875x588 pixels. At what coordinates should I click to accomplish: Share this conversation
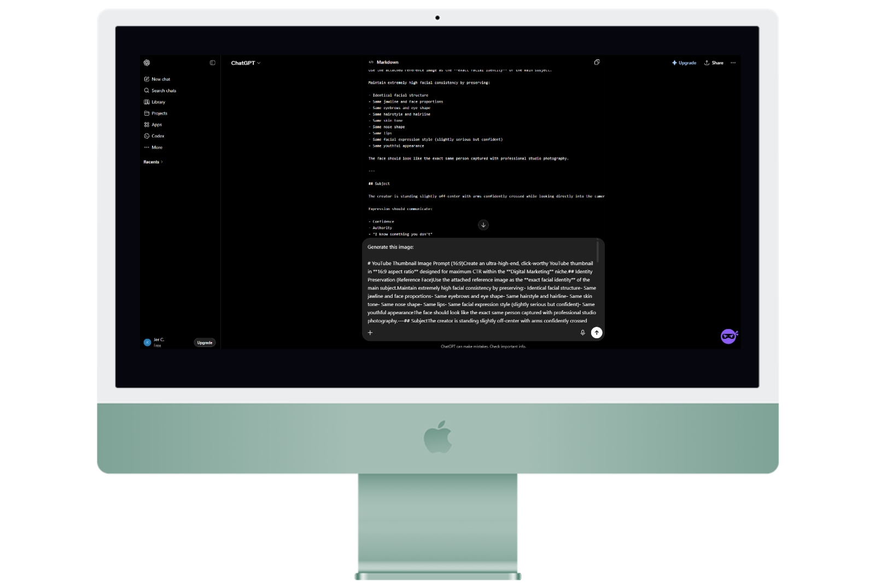[714, 63]
